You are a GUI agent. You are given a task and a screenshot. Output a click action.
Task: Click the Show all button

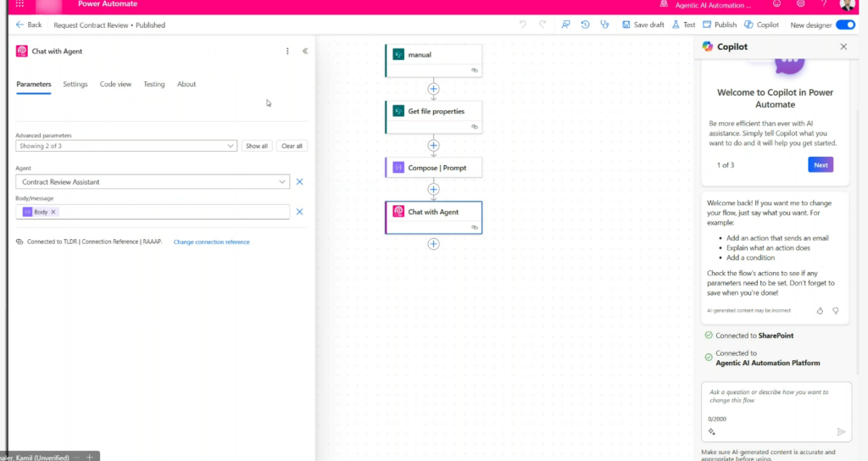(x=257, y=146)
